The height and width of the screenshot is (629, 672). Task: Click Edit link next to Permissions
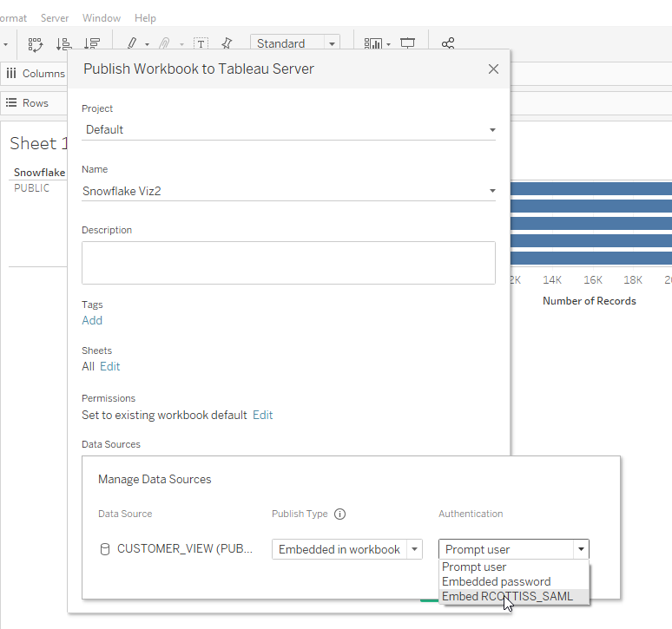coord(263,415)
